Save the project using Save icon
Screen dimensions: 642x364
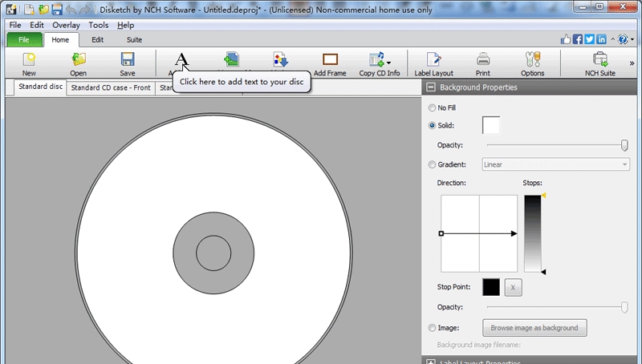click(x=128, y=59)
